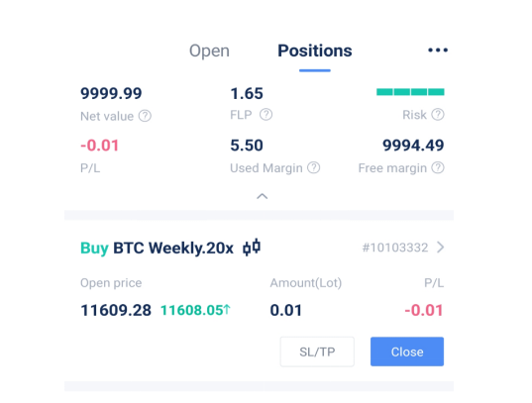Click the Used Margin help icon

click(313, 167)
